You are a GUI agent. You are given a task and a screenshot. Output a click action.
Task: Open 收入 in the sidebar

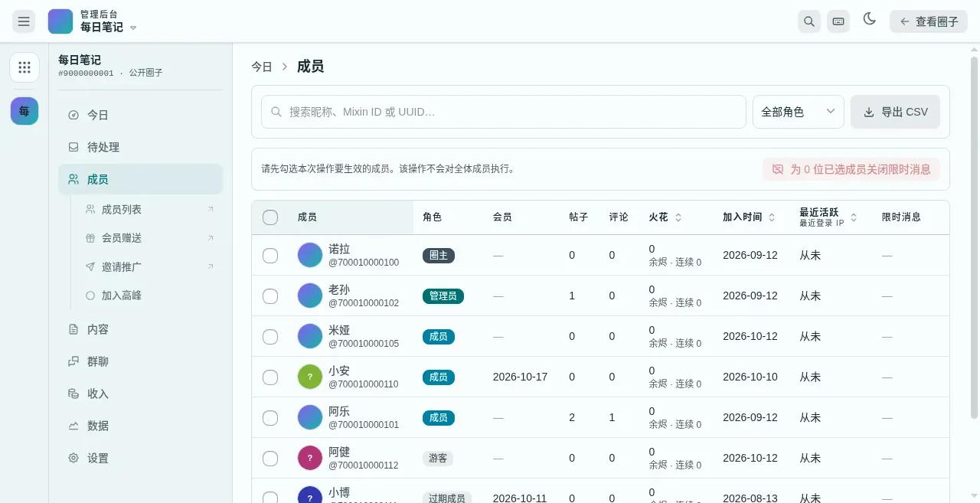(x=140, y=394)
